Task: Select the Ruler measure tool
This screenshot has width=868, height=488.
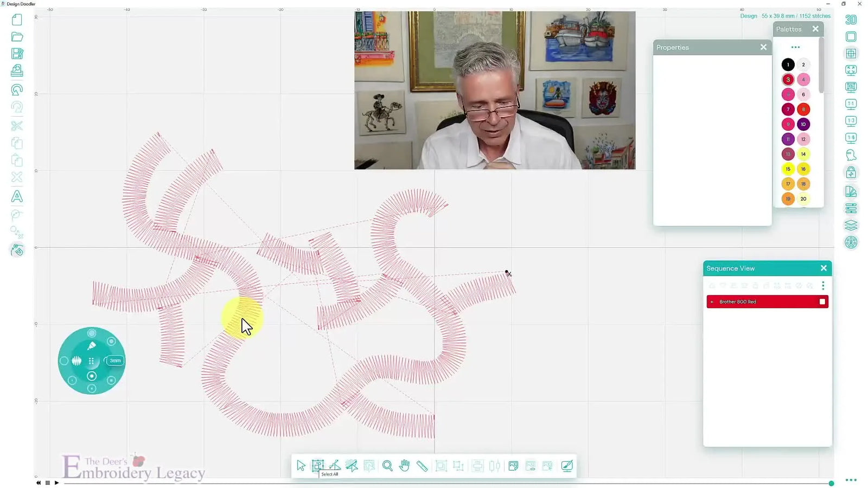Action: (x=422, y=465)
